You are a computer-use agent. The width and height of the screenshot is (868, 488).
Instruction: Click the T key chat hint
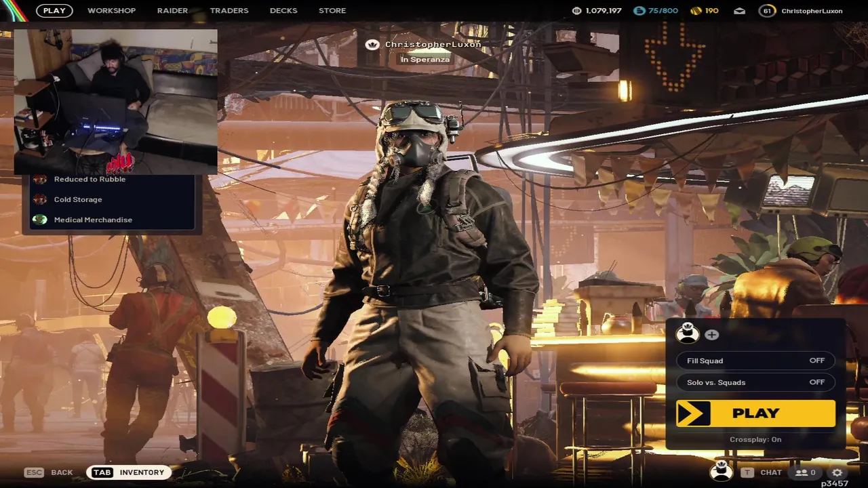coord(747,472)
